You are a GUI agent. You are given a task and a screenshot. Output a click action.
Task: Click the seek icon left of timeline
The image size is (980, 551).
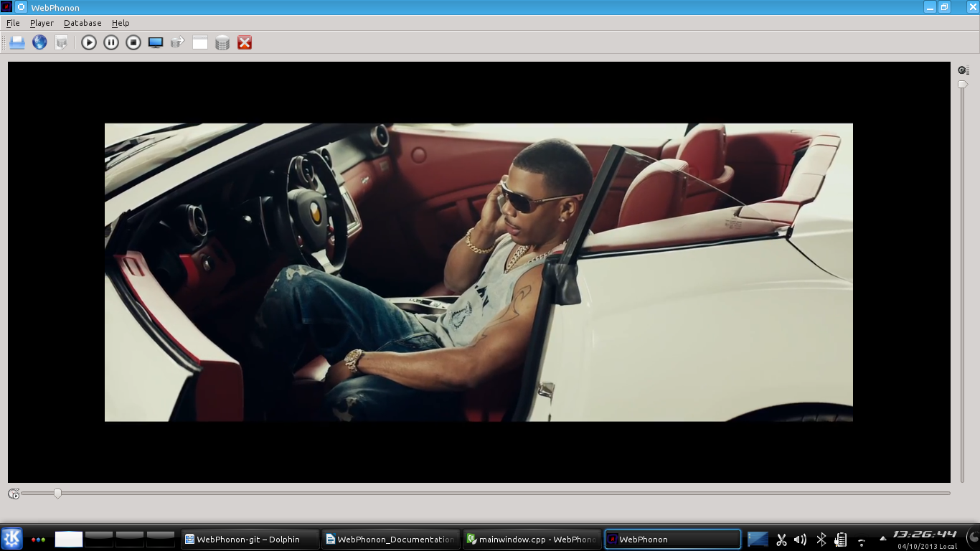(x=14, y=494)
